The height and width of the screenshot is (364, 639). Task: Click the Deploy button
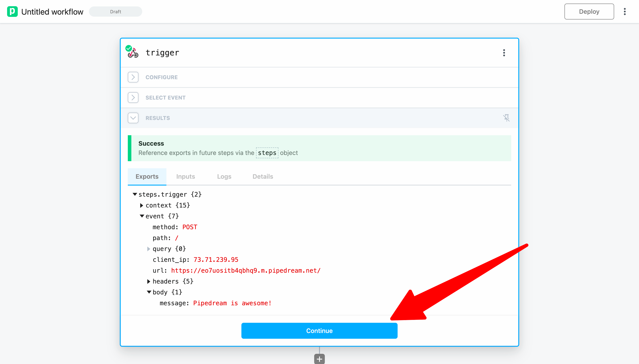589,12
